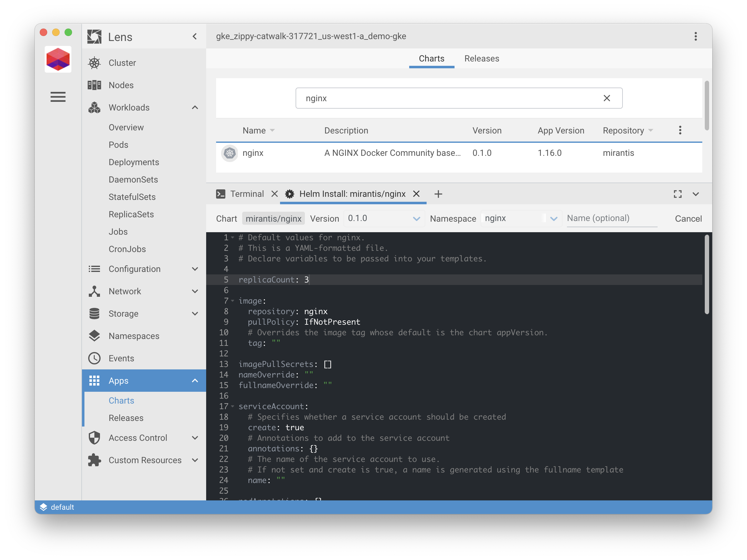Switch to the Releases tab at top
The width and height of the screenshot is (747, 560).
coord(482,58)
